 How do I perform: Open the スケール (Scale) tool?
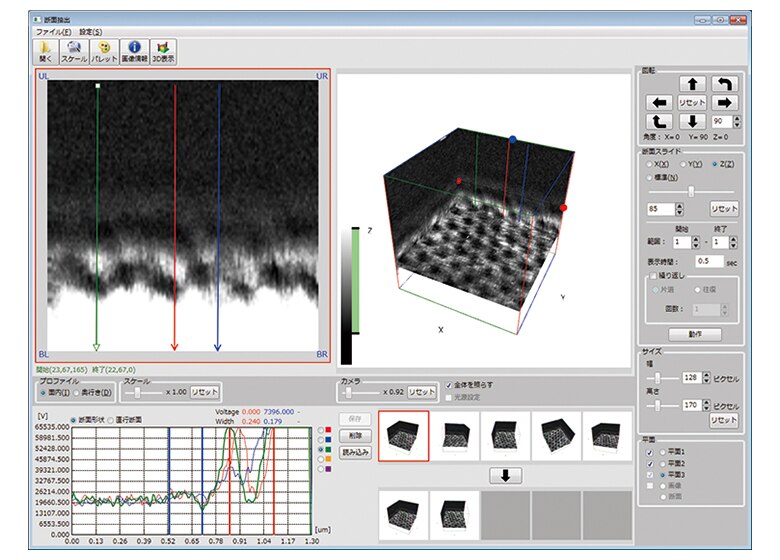(x=74, y=51)
